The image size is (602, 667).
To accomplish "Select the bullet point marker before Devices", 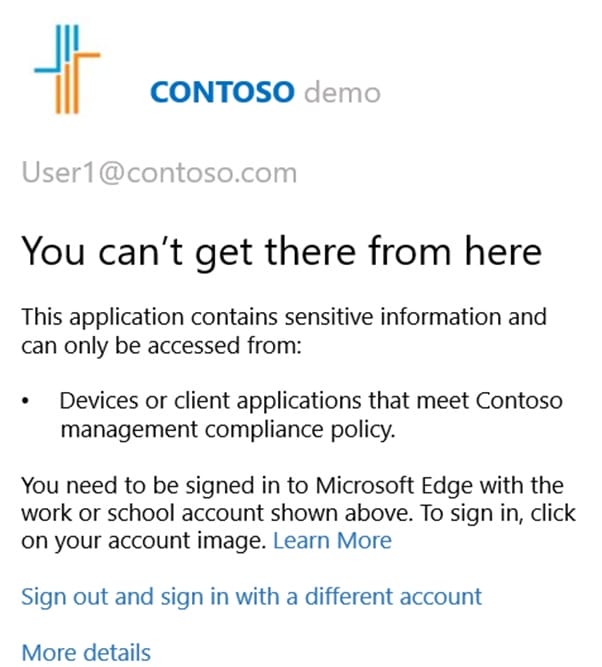I will click(x=26, y=401).
